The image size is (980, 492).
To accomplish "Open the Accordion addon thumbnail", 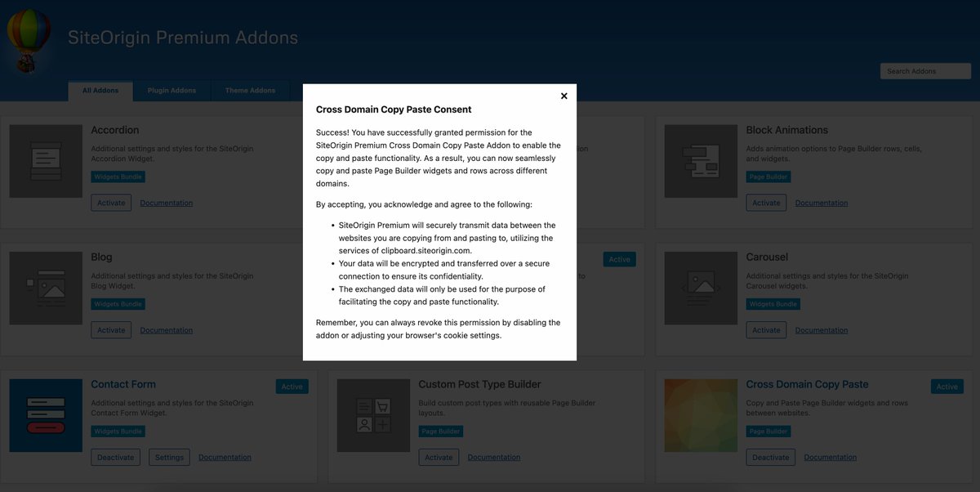I will pyautogui.click(x=46, y=161).
